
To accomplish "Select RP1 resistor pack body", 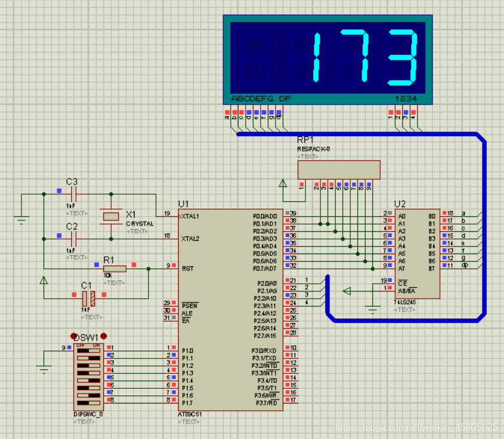I will click(x=339, y=170).
